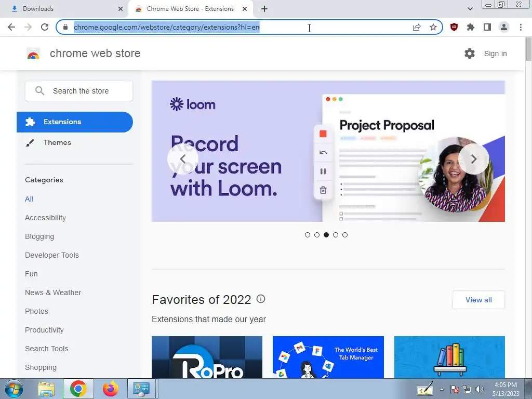Open the bookshelf extension card

(449, 357)
